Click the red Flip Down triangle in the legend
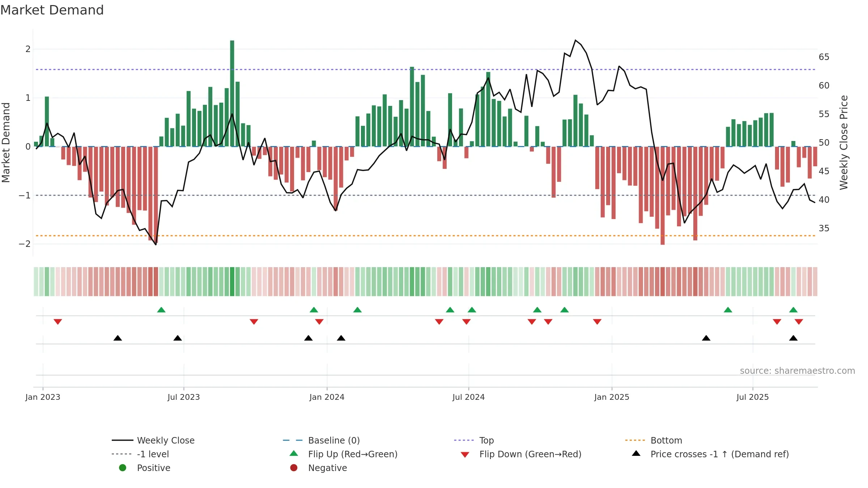 465,455
